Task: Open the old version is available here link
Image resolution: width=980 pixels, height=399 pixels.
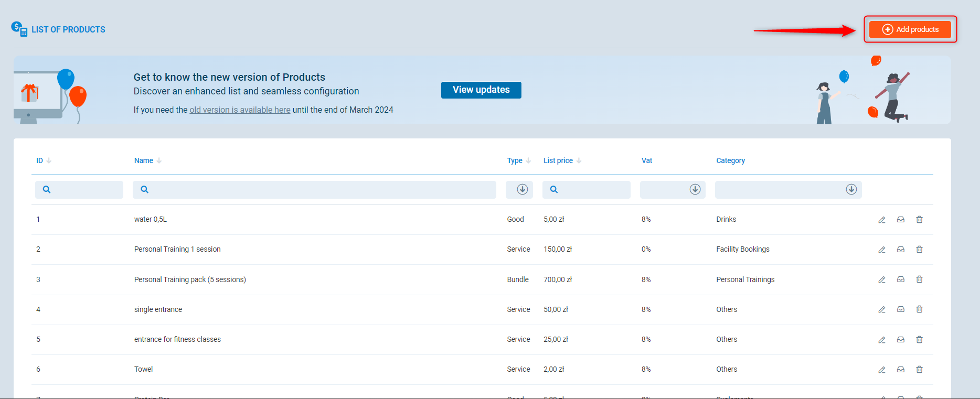Action: click(240, 110)
